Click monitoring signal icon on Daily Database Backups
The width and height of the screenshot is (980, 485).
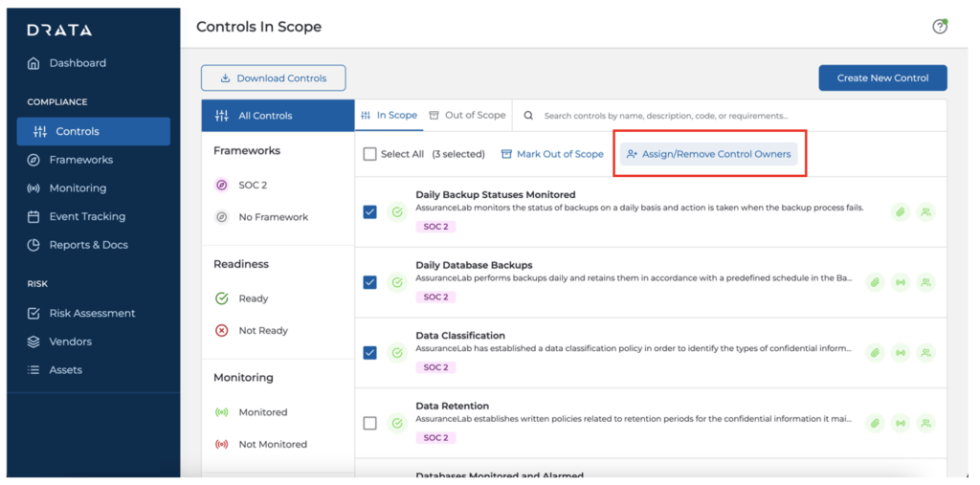[x=900, y=282]
